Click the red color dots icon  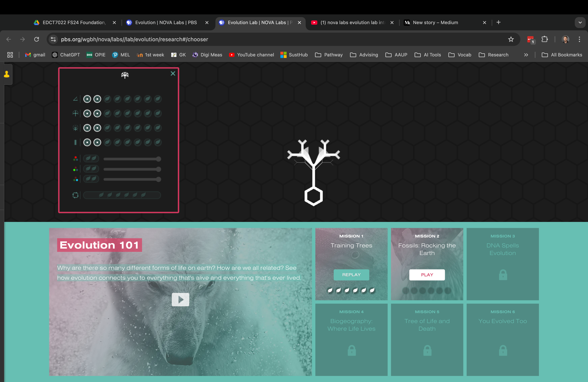coord(75,159)
